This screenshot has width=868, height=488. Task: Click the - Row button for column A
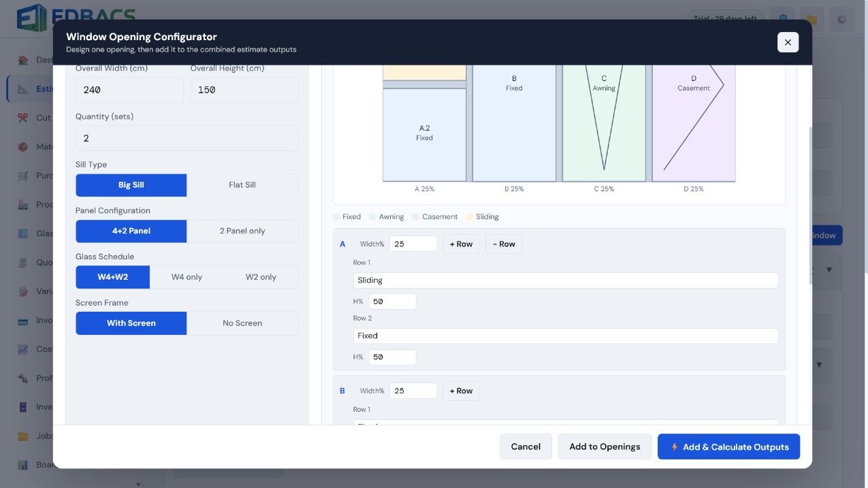(x=504, y=244)
